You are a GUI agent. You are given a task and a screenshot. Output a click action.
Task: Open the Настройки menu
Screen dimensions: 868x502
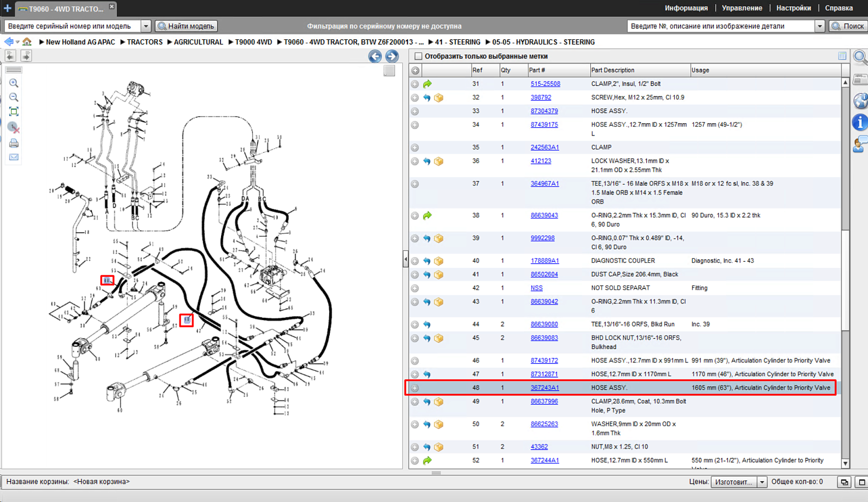793,8
